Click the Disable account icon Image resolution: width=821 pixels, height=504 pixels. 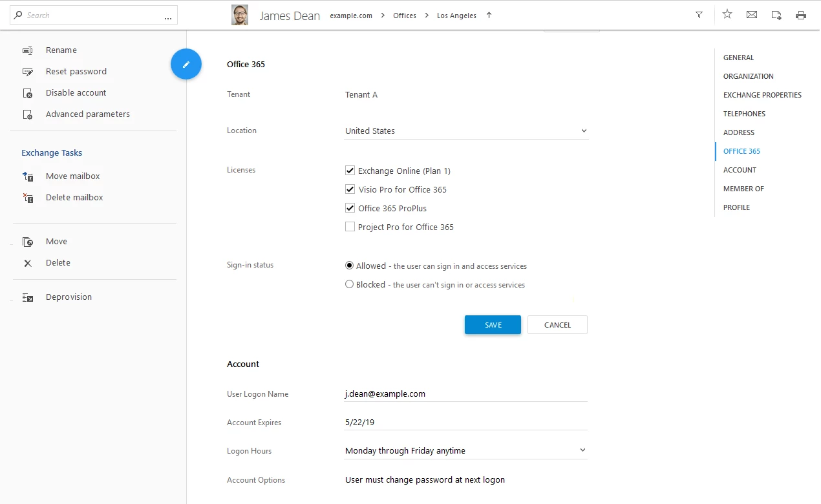click(x=28, y=93)
